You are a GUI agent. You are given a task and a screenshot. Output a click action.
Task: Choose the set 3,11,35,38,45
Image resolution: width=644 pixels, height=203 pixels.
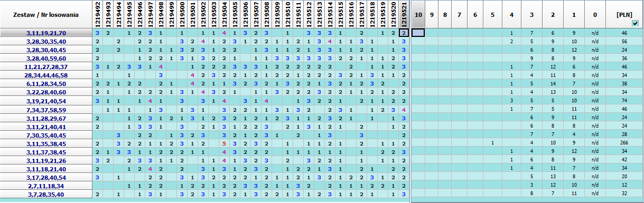pyautogui.click(x=46, y=143)
